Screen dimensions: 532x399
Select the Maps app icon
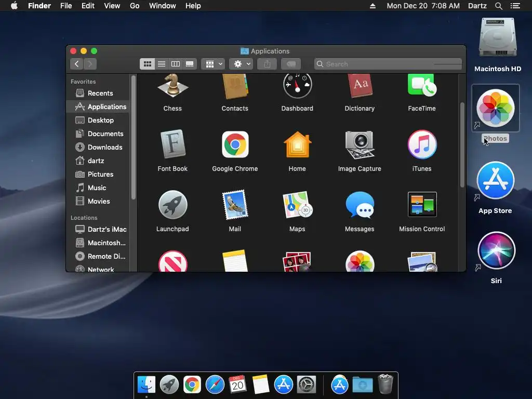[x=297, y=205]
